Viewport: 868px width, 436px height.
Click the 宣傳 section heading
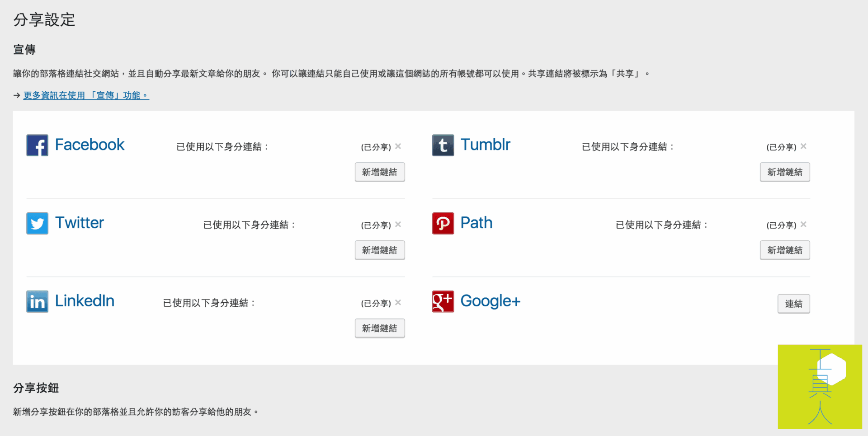click(24, 50)
